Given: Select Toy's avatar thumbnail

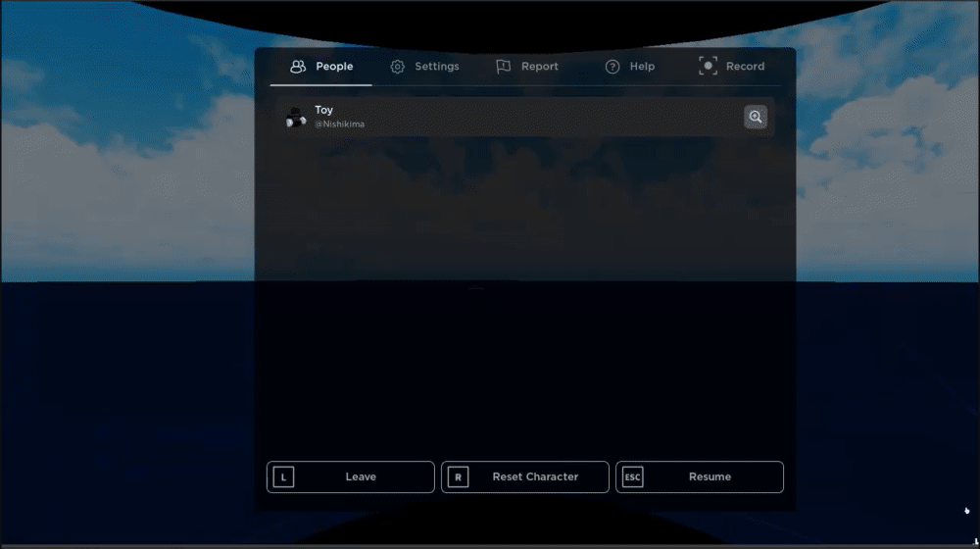Looking at the screenshot, I should 296,117.
